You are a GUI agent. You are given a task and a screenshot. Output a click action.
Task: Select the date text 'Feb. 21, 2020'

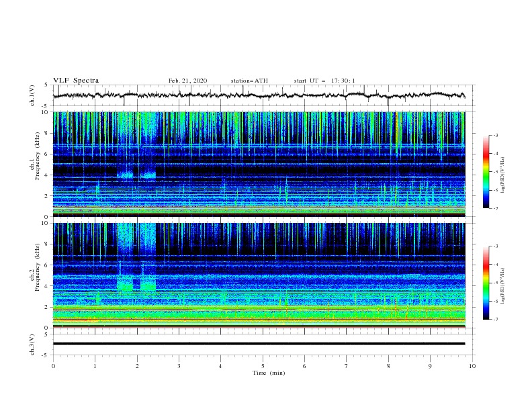pyautogui.click(x=187, y=81)
